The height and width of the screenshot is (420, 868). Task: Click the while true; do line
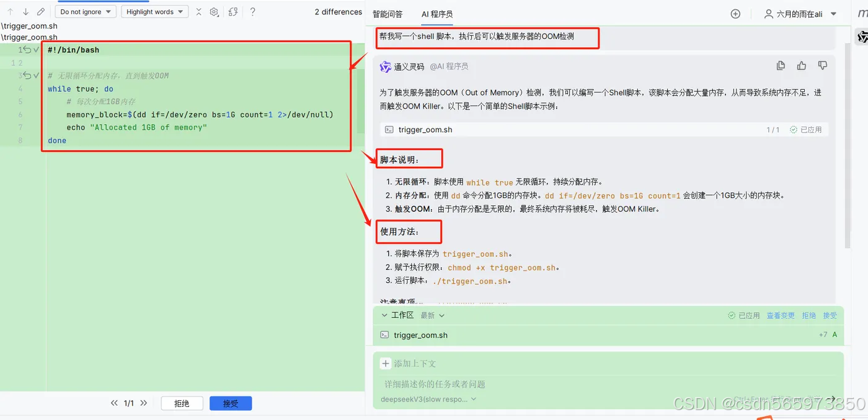(81, 89)
